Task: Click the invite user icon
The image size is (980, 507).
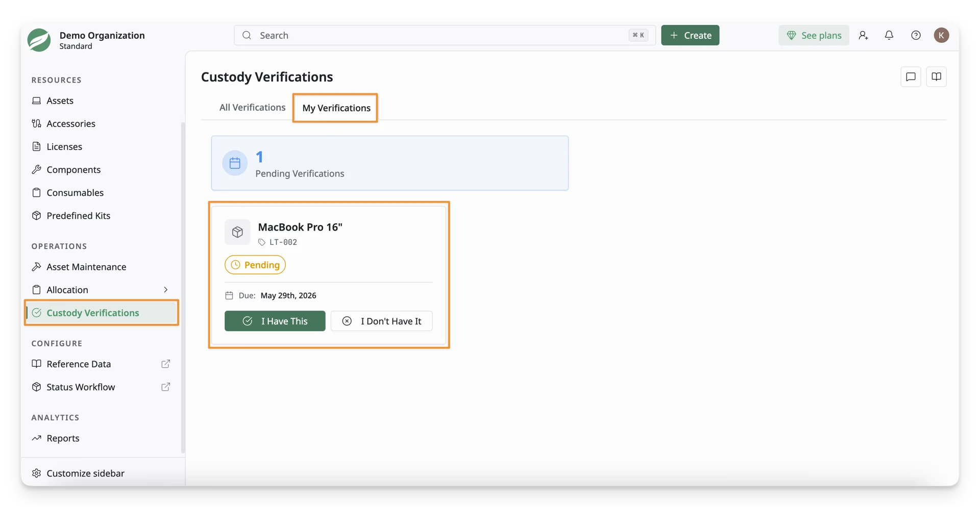Action: [863, 35]
